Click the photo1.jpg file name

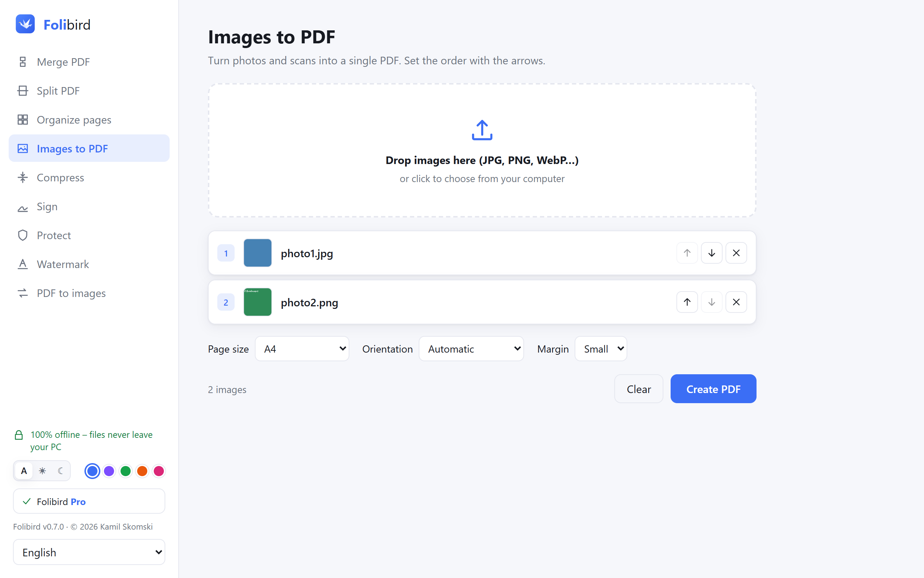[306, 254]
